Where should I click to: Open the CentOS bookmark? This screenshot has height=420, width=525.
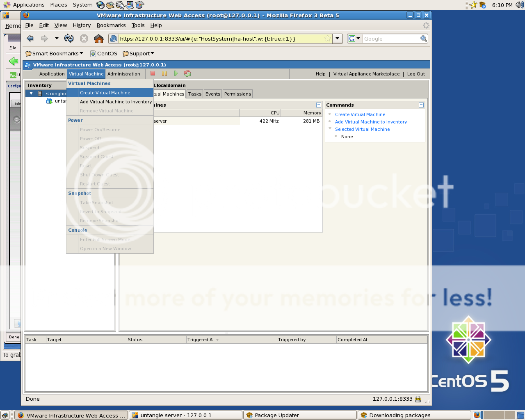point(104,53)
